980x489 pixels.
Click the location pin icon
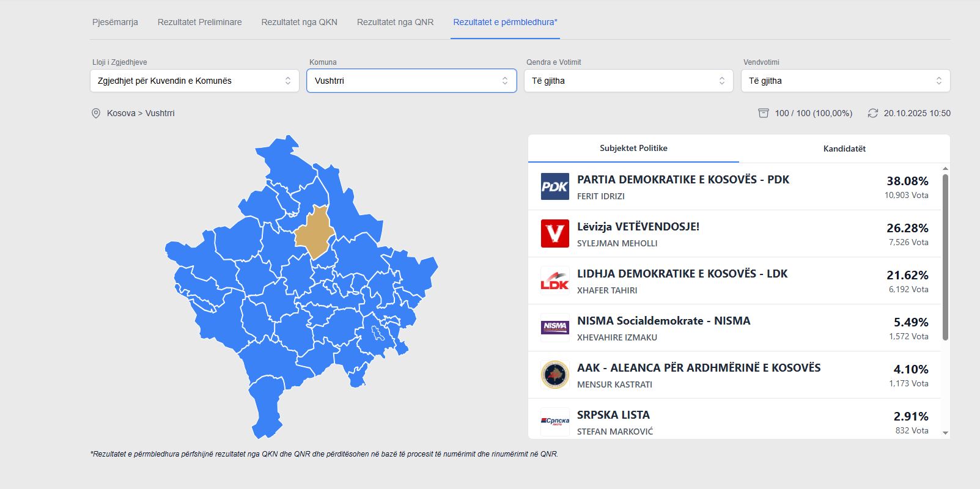pyautogui.click(x=96, y=113)
